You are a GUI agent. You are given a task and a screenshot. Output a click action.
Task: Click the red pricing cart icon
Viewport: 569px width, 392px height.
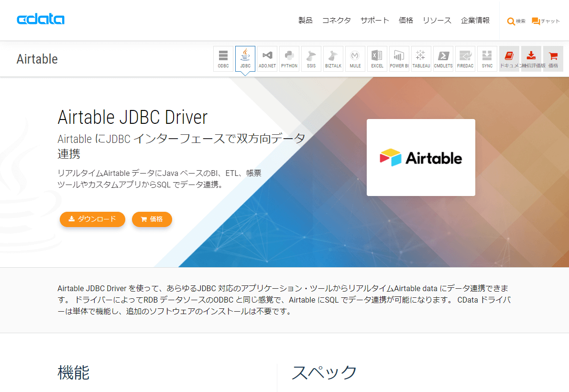[x=553, y=59]
